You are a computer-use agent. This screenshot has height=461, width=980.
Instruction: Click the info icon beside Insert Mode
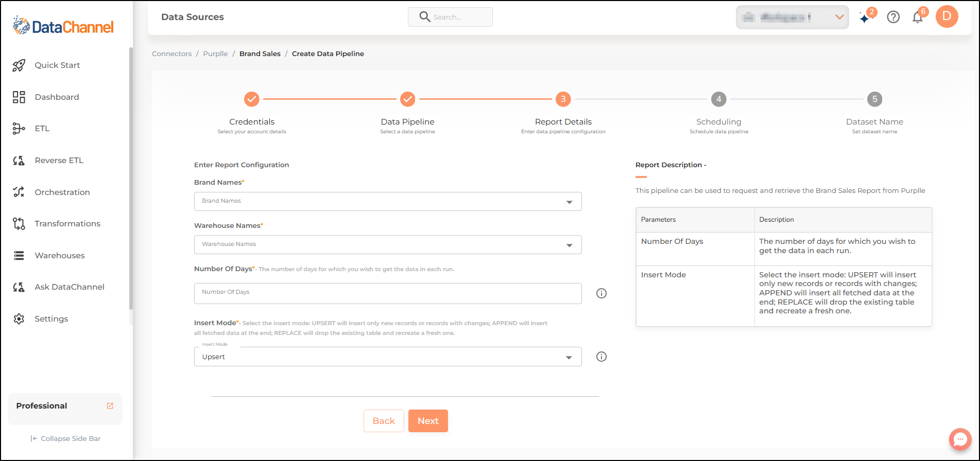[x=601, y=357]
